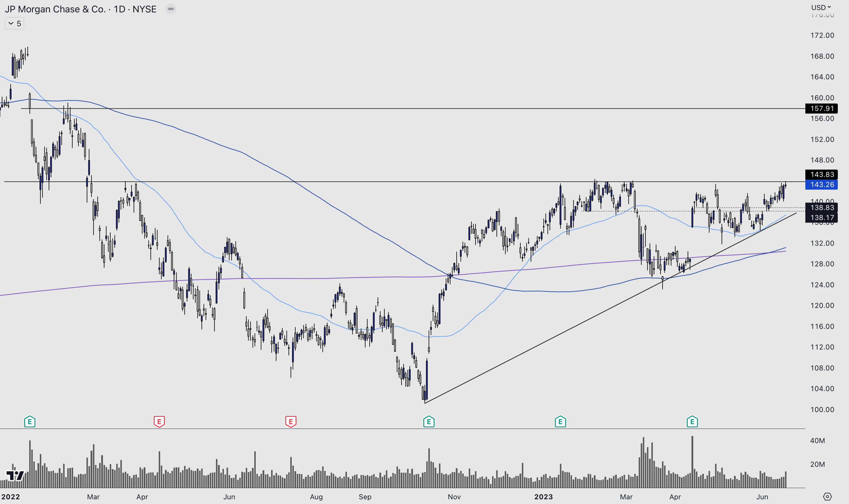Click the 124.00 price axis label
Screen dimensions: 849x504
click(822, 285)
